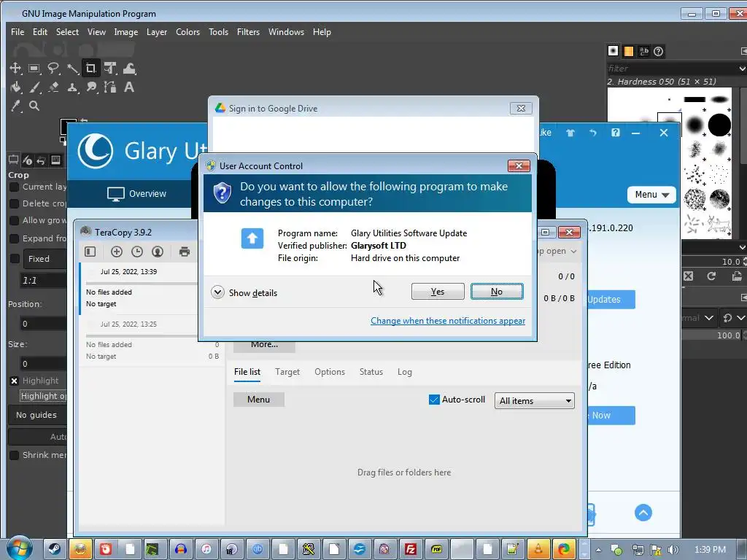
Task: Toggle the Fixed aspect checkbox in GIMP
Action: pyautogui.click(x=15, y=259)
